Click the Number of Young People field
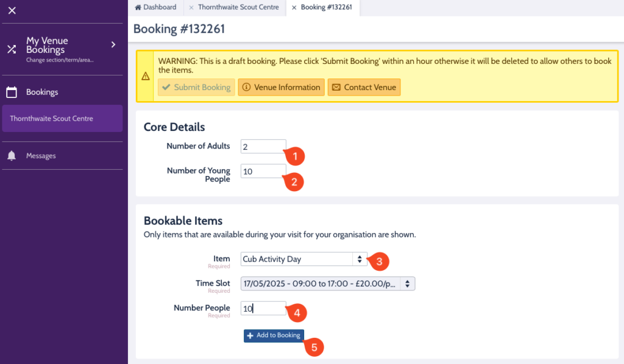The image size is (624, 364). [263, 172]
